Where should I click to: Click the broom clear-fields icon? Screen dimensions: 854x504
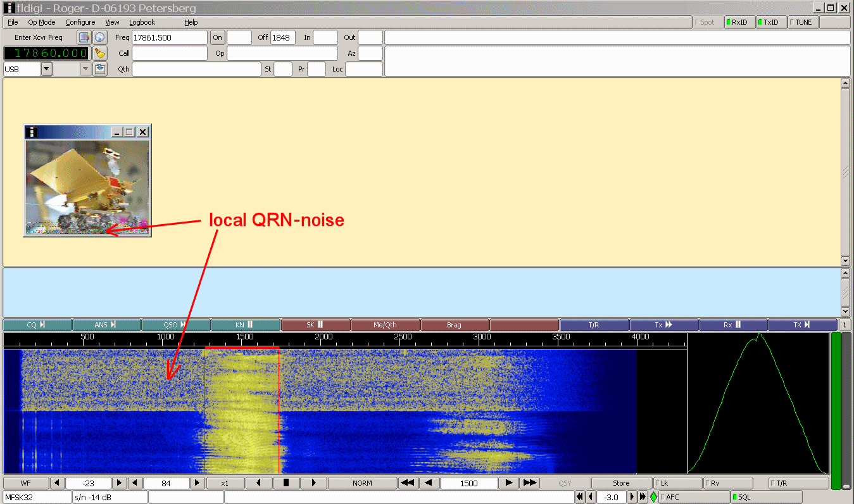99,53
